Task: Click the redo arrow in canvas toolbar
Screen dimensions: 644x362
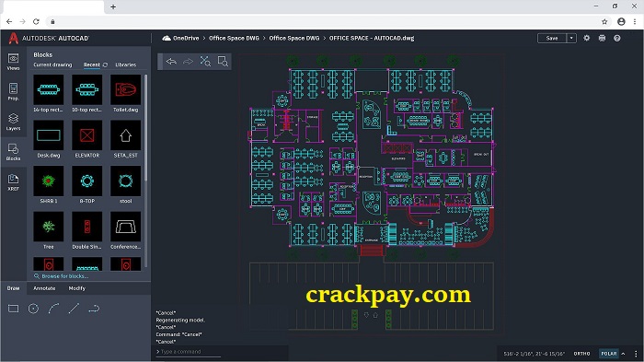Action: pyautogui.click(x=188, y=62)
